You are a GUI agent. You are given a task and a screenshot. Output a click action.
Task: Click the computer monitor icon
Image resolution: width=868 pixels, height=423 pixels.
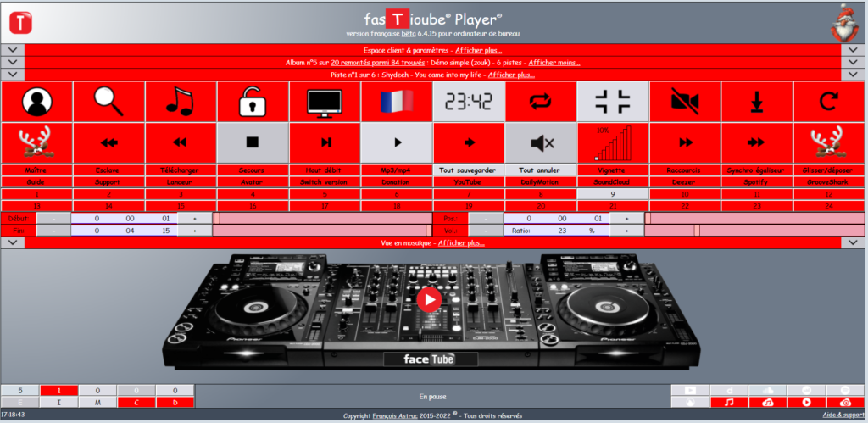pos(325,102)
